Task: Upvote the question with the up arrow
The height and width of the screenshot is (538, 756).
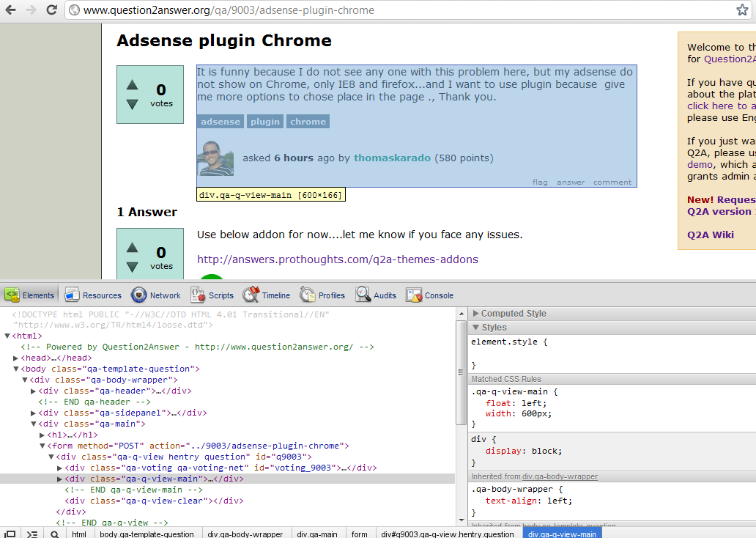Action: 132,85
